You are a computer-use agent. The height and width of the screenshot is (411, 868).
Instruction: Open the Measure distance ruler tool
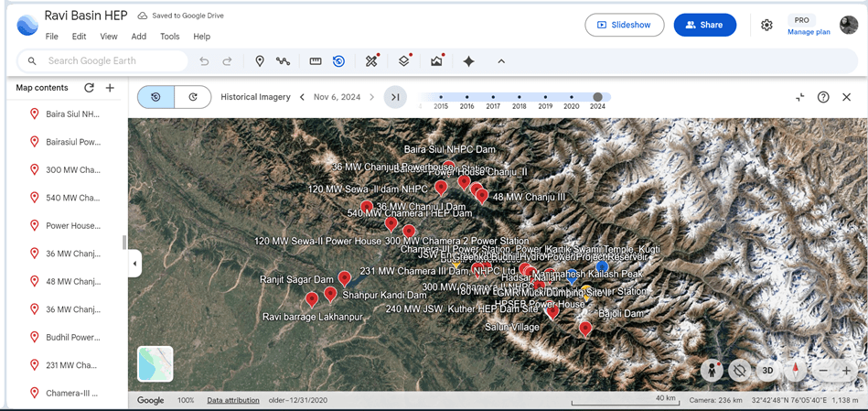click(316, 61)
